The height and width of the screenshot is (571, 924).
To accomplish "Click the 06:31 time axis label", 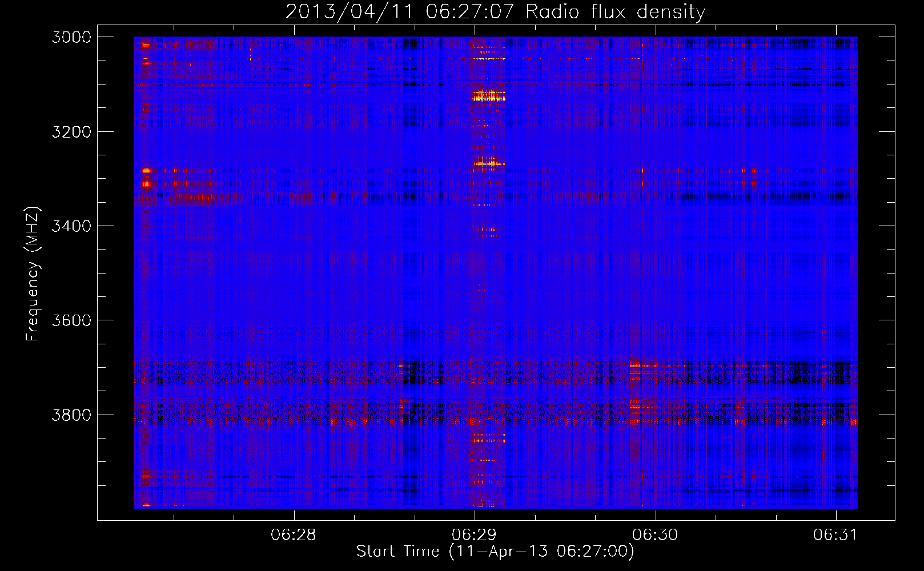I will (x=835, y=534).
